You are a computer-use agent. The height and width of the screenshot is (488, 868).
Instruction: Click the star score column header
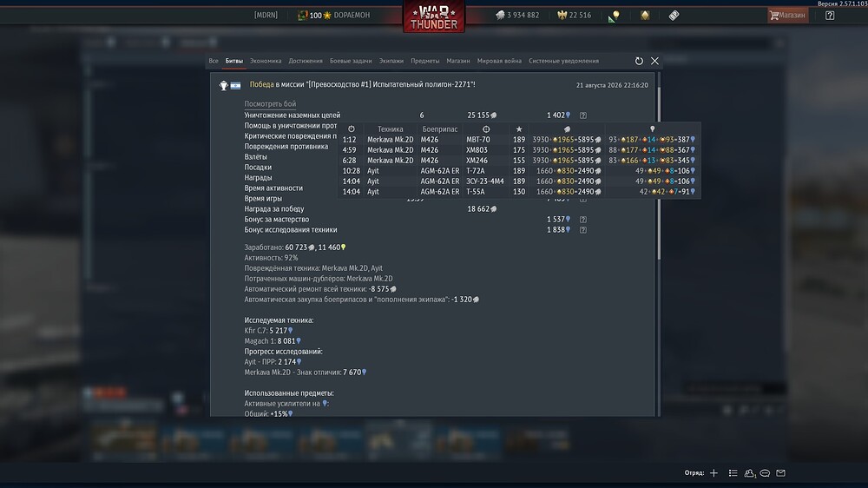coord(519,129)
